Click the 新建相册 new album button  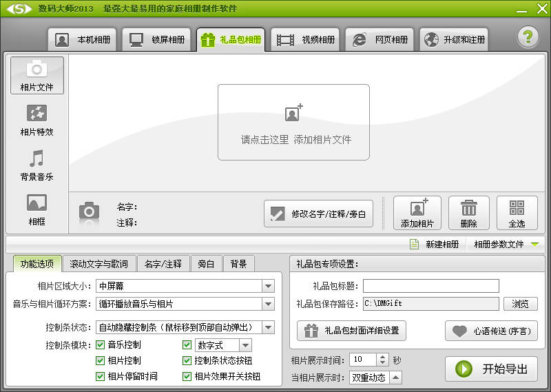(x=435, y=244)
